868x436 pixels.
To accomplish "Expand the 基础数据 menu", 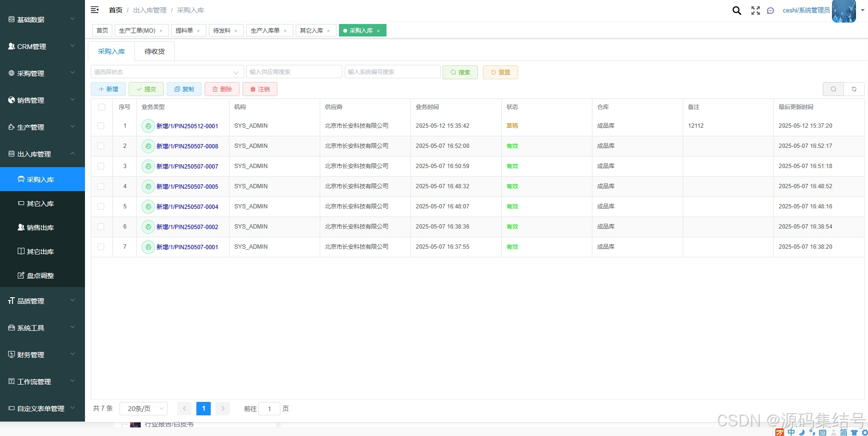I will click(x=42, y=19).
